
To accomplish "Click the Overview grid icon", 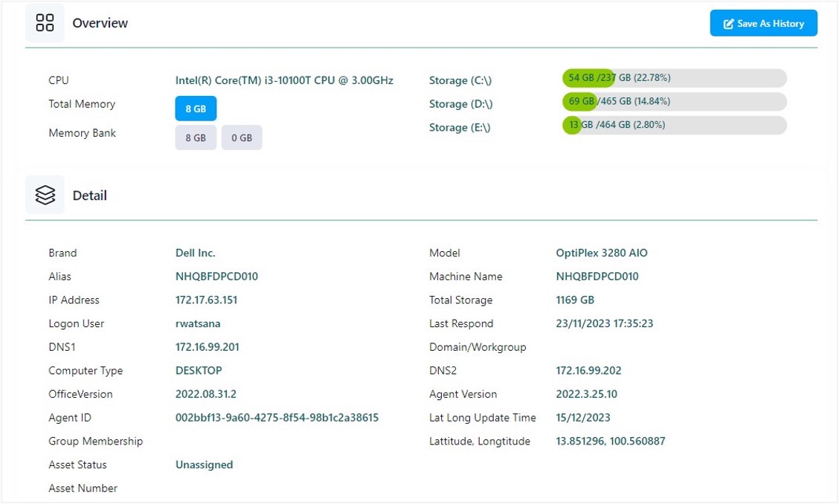I will (45, 22).
